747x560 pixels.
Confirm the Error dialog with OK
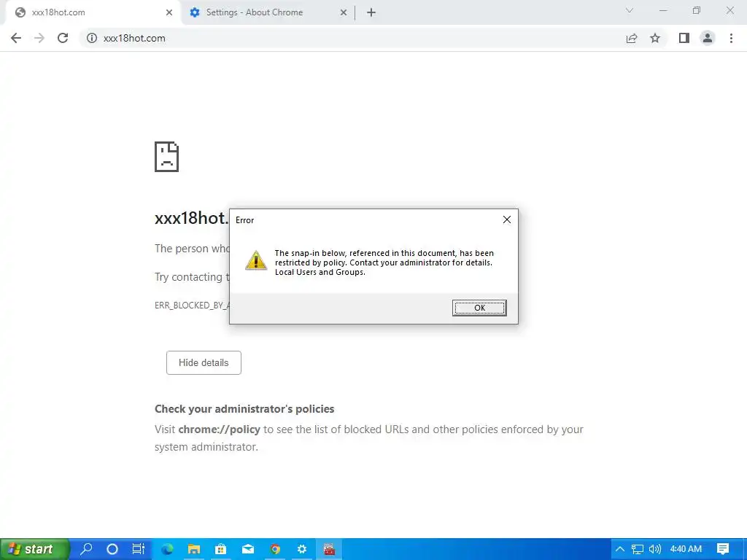click(479, 308)
